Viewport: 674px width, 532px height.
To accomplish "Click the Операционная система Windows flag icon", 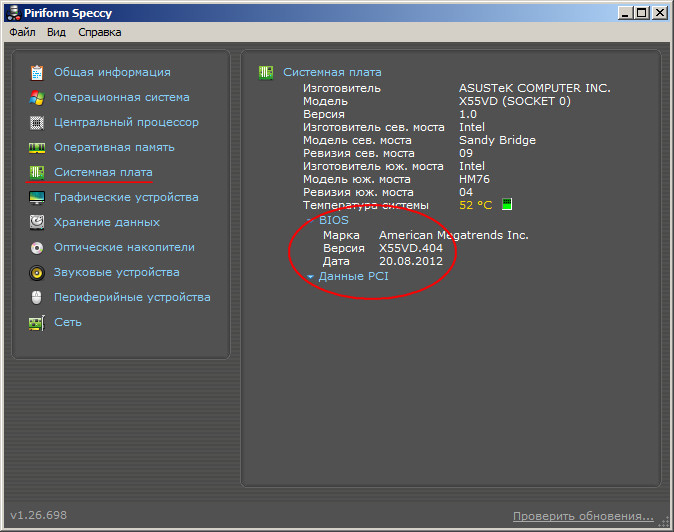I will coord(37,98).
